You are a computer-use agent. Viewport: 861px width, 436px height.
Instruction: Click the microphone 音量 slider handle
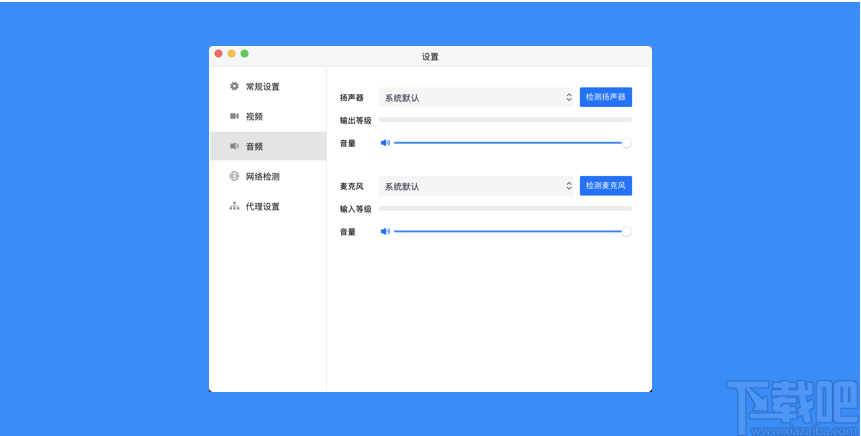click(x=627, y=231)
